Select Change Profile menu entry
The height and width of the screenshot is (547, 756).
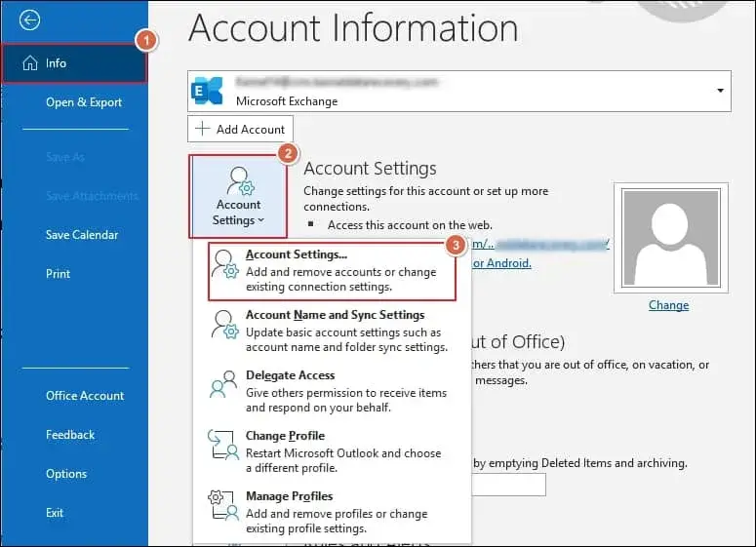coord(333,451)
